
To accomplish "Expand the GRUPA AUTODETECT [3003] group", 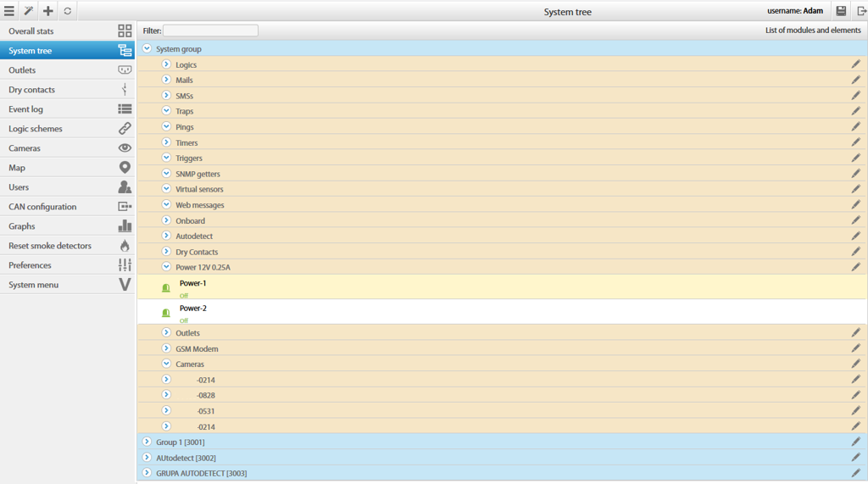I will pyautogui.click(x=147, y=473).
